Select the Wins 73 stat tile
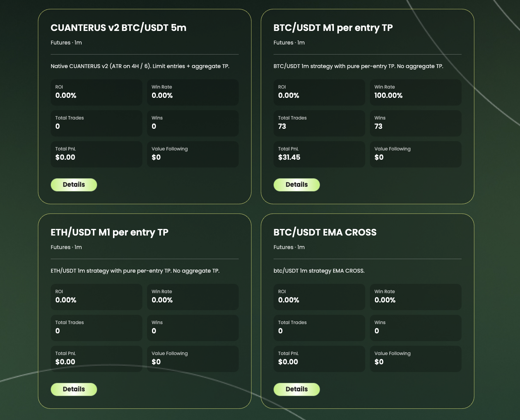Viewport: 520px width, 420px height. point(416,123)
